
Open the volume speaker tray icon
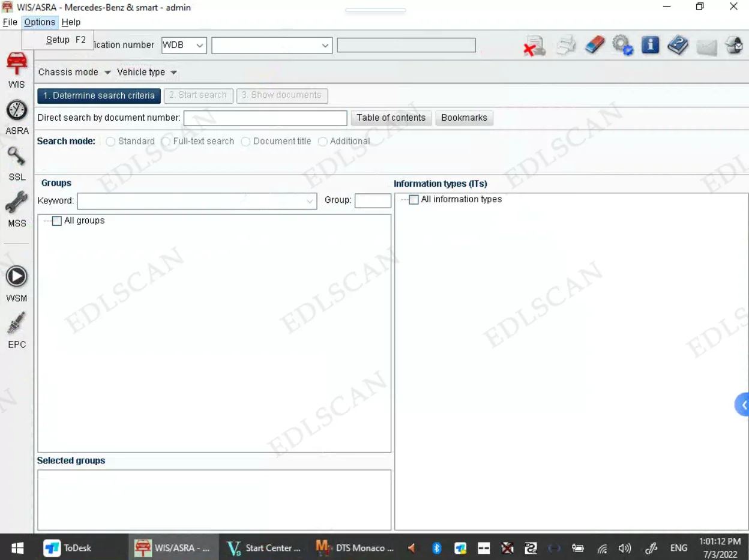[625, 548]
